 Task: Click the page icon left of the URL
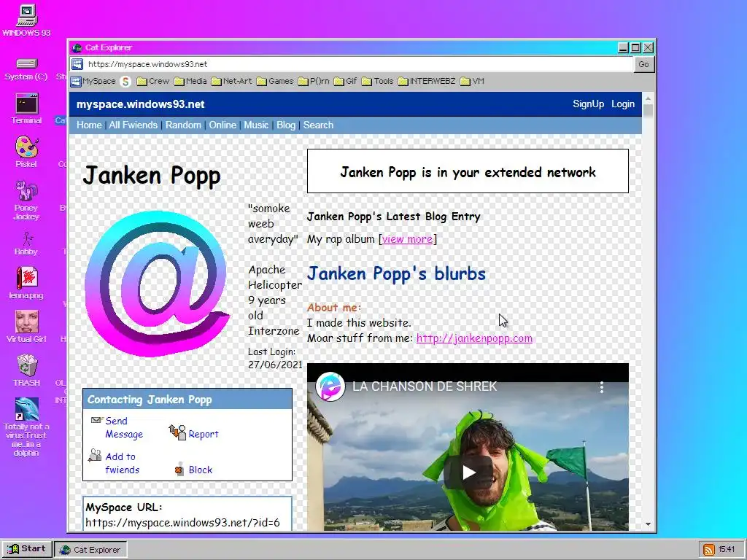tap(77, 64)
